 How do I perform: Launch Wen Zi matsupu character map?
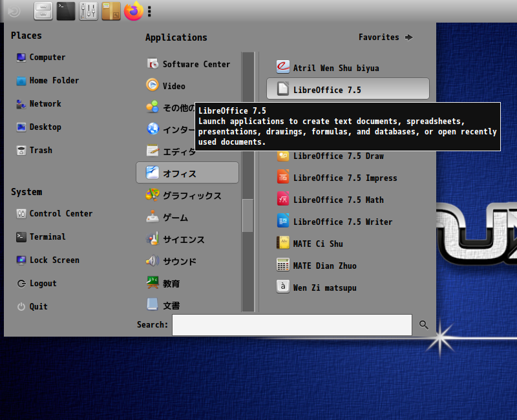pyautogui.click(x=348, y=288)
